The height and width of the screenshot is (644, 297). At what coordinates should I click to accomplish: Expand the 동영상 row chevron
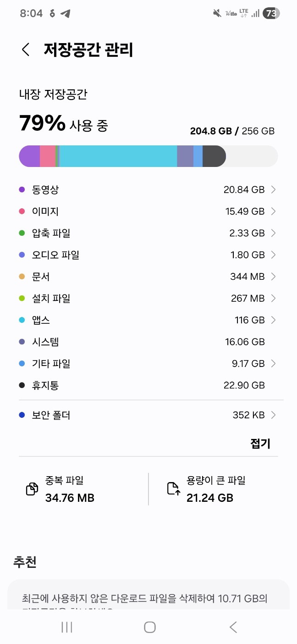(x=273, y=189)
